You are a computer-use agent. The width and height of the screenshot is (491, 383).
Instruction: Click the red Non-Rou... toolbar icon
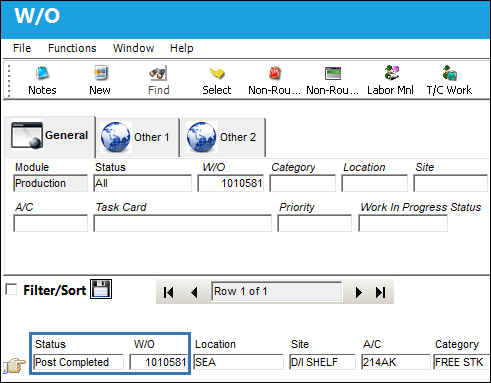click(x=274, y=73)
